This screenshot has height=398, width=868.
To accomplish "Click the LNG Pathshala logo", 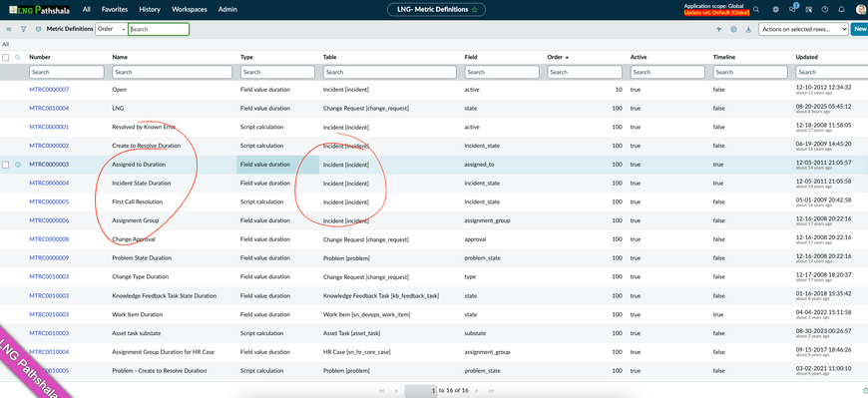I will click(39, 9).
